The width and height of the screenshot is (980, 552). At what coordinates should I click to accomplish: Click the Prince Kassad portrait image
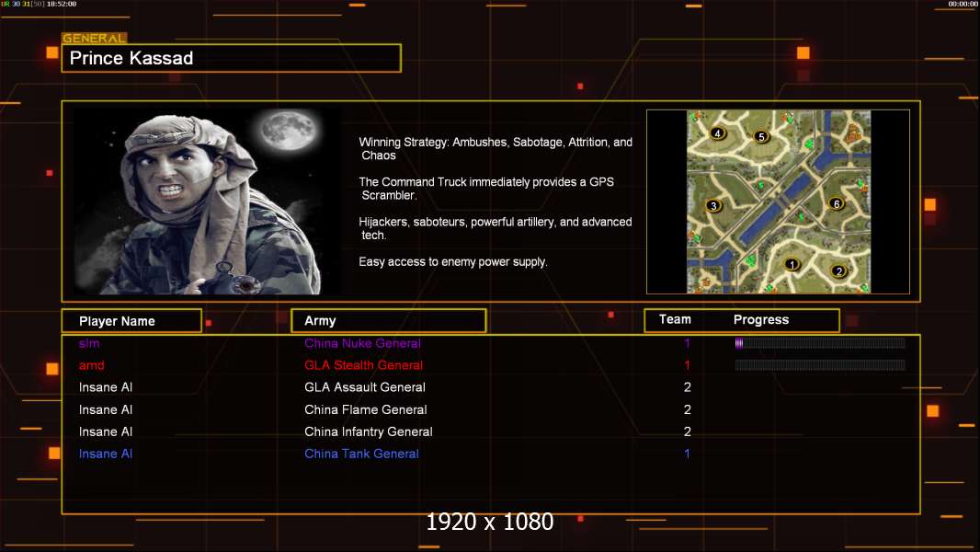pyautogui.click(x=208, y=201)
